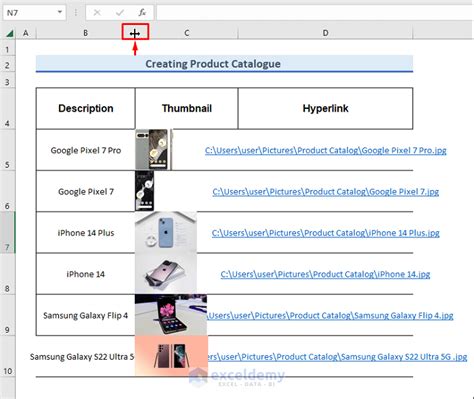474x399 pixels.
Task: Open the Samsung Galaxy S22 Ultra 5G hyperlink
Action: tap(337, 357)
